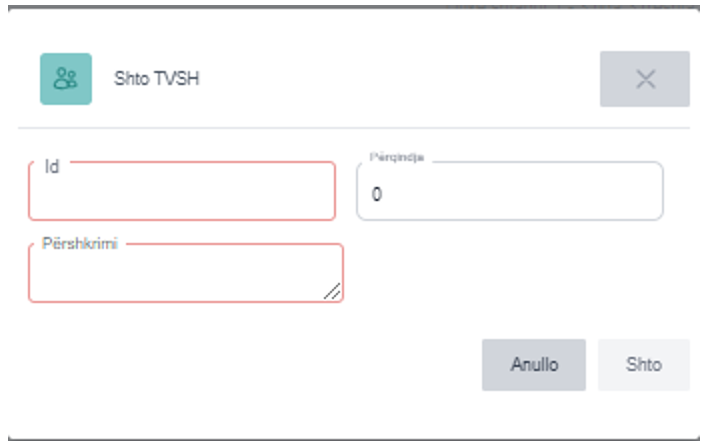Click the textarea resize handle
This screenshot has width=704, height=448.
(332, 291)
